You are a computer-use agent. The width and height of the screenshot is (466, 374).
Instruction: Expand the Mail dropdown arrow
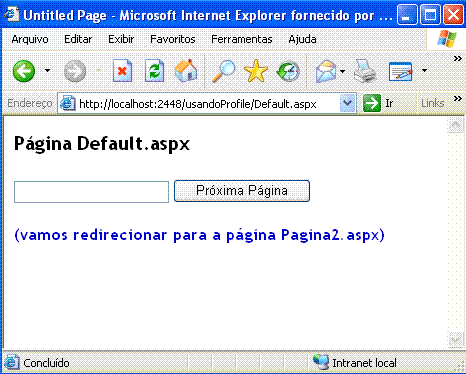coord(342,71)
